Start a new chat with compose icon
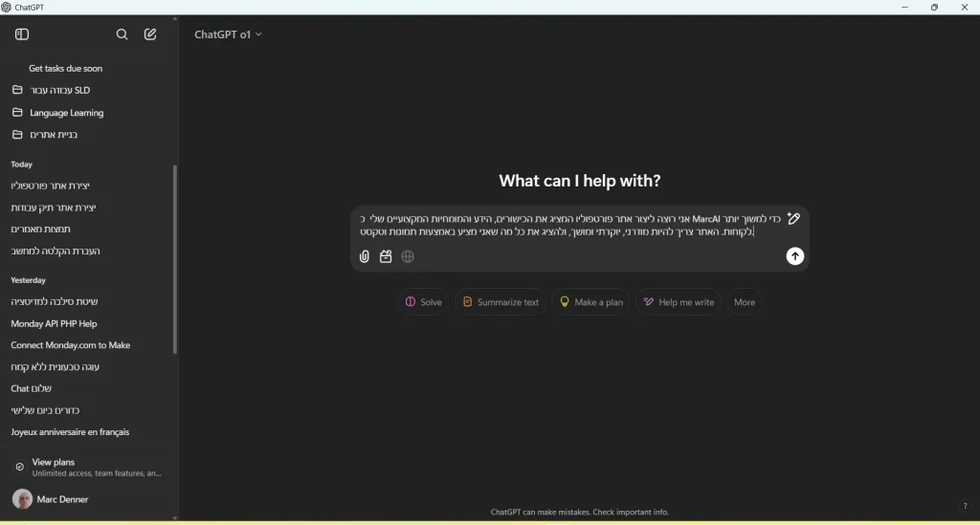This screenshot has width=980, height=525. (x=150, y=34)
